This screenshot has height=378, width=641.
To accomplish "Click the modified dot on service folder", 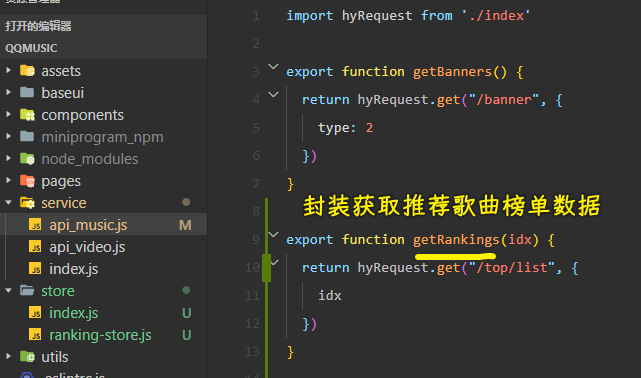I will click(186, 202).
